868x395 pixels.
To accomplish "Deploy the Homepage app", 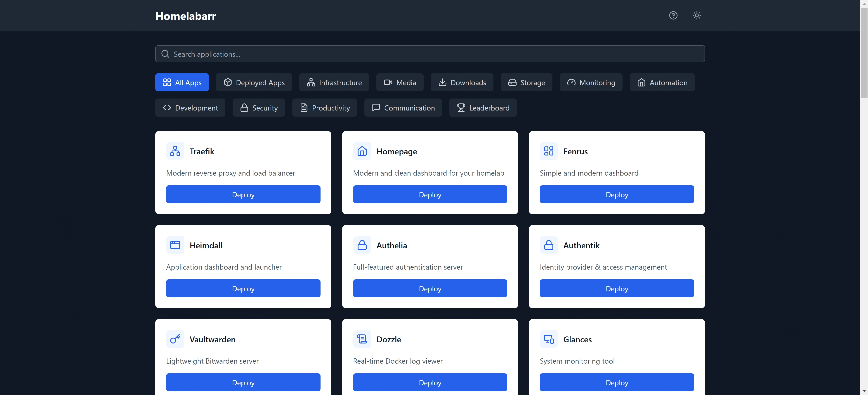I will (430, 194).
